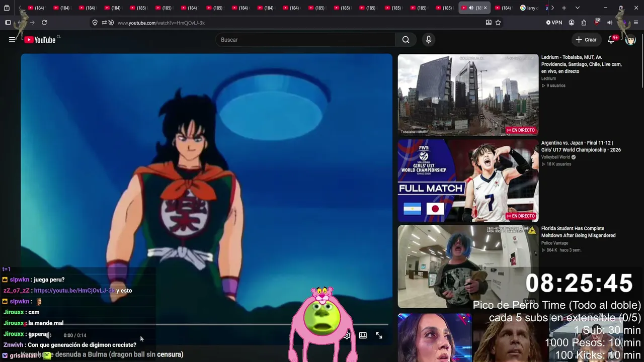
Task: Open the "Argentina vs. Japan - Final" title
Action: coord(581,146)
